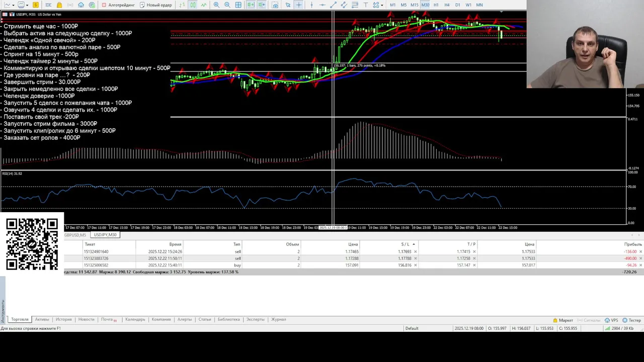Switch timeframe to D1
This screenshot has width=644, height=362.
[457, 5]
